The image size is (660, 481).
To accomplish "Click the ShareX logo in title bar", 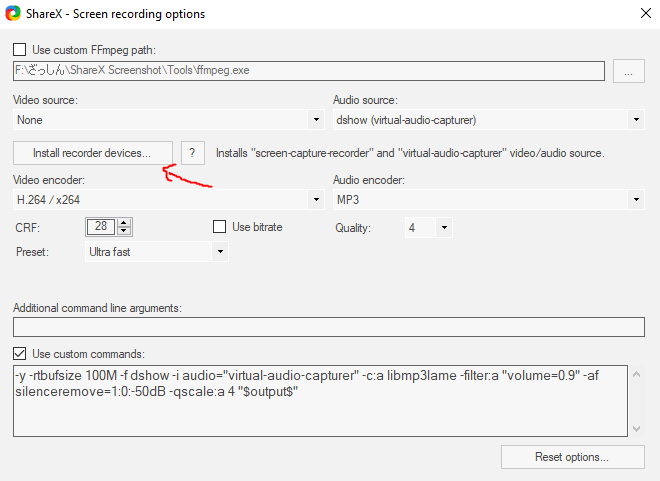I will [13, 13].
